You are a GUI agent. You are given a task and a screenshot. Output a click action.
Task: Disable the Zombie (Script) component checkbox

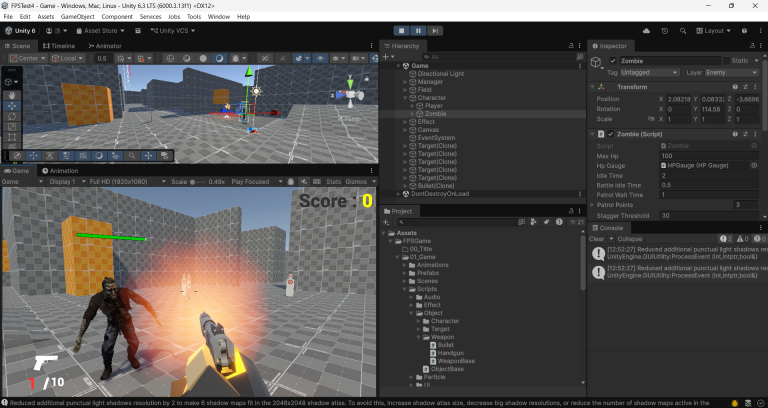click(611, 134)
